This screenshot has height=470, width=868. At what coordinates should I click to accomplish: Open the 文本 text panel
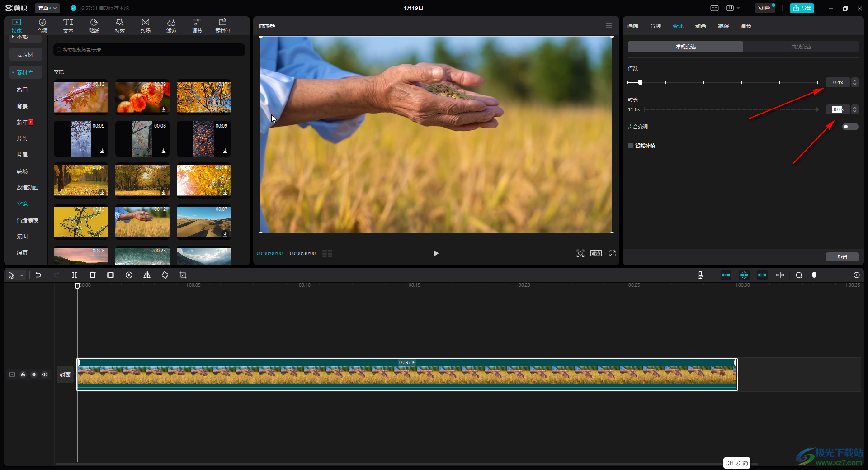[x=68, y=26]
